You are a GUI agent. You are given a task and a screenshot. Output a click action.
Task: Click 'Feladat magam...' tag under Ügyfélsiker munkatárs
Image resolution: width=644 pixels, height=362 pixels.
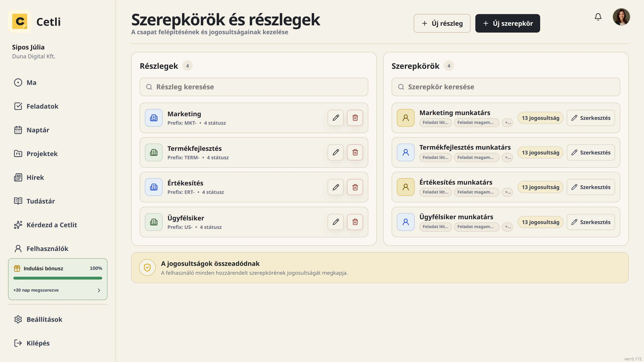pos(477,227)
